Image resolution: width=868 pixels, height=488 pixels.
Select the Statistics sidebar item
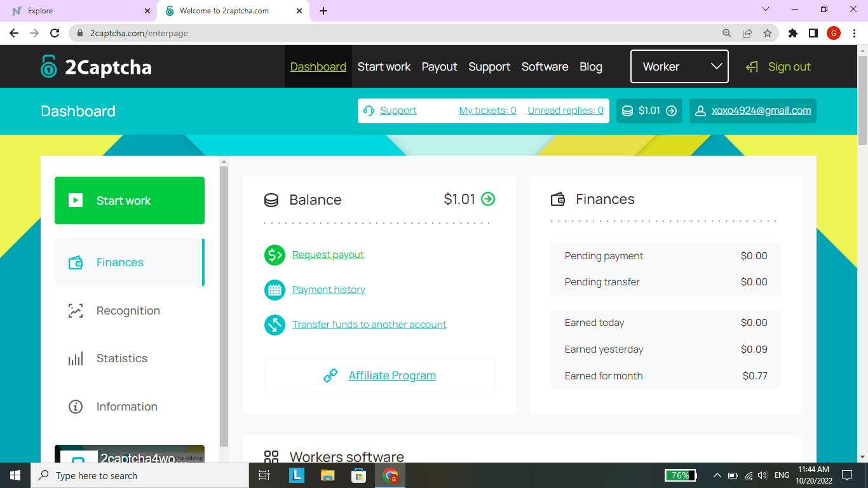(x=130, y=358)
